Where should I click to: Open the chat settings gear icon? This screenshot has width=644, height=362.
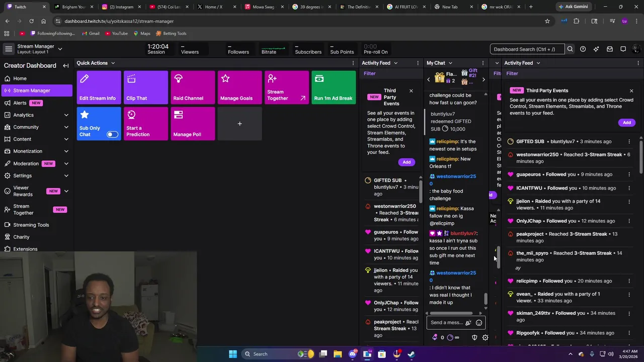485,337
